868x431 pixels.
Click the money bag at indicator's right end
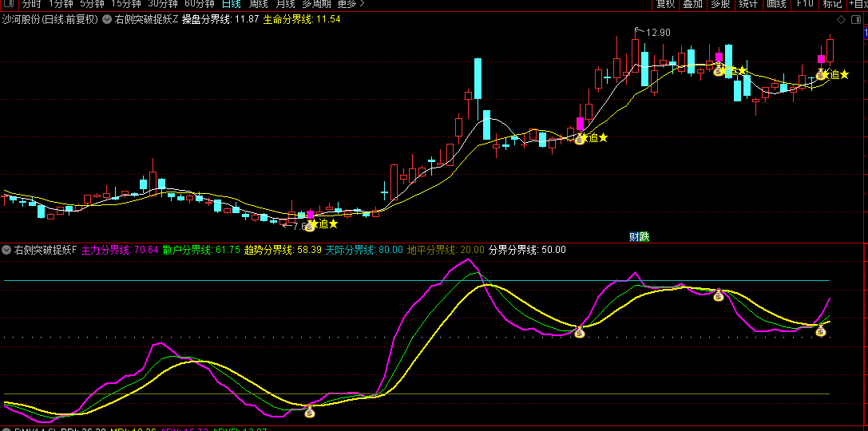pos(820,331)
